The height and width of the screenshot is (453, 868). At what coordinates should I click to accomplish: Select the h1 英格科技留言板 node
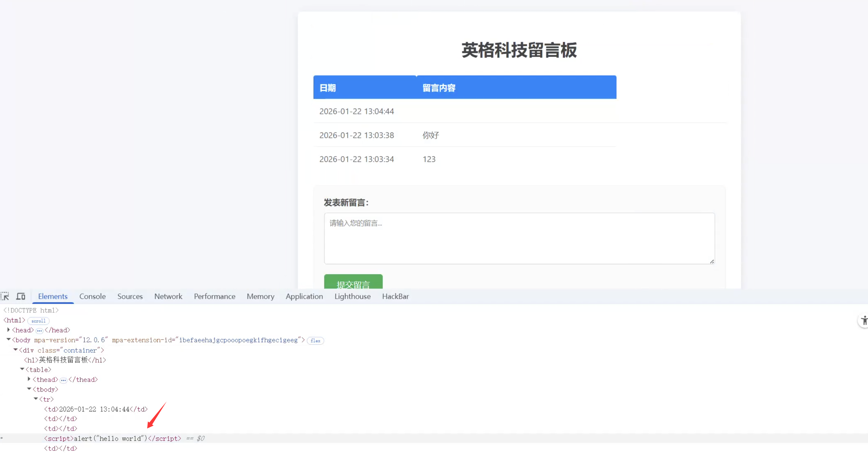pyautogui.click(x=65, y=360)
